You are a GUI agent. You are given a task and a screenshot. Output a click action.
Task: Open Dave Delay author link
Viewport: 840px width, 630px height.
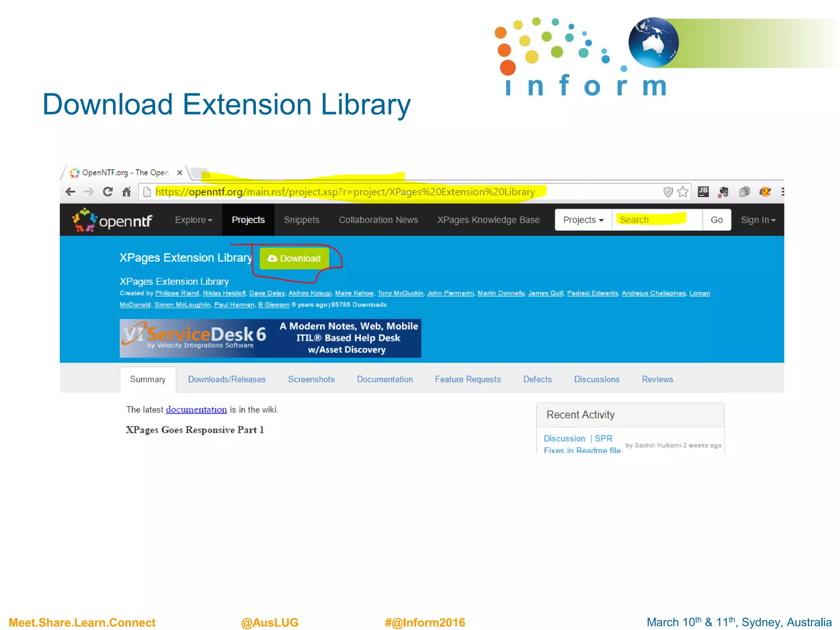[x=267, y=293]
